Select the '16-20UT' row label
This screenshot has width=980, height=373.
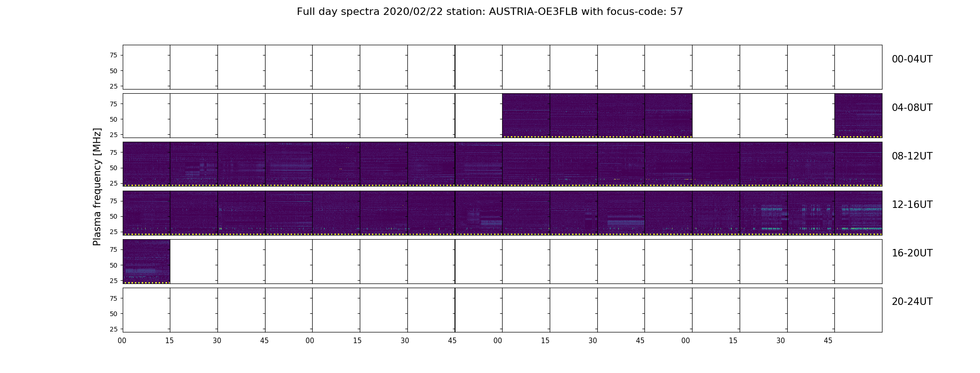pyautogui.click(x=912, y=253)
